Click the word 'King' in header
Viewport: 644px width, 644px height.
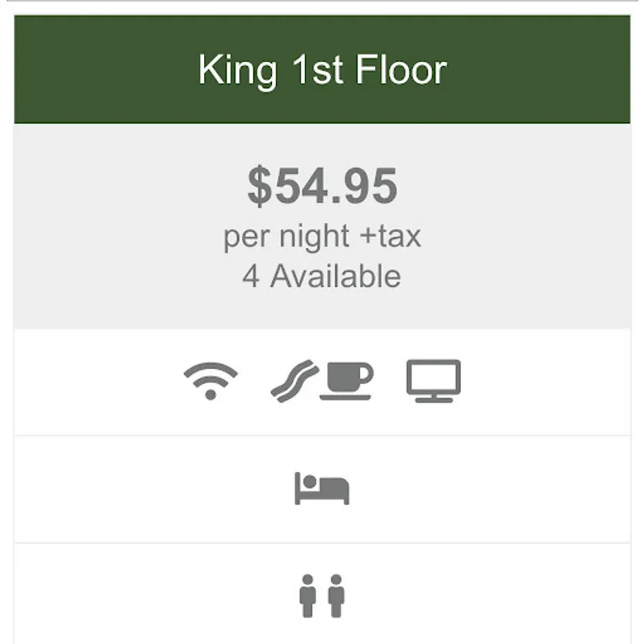[238, 72]
